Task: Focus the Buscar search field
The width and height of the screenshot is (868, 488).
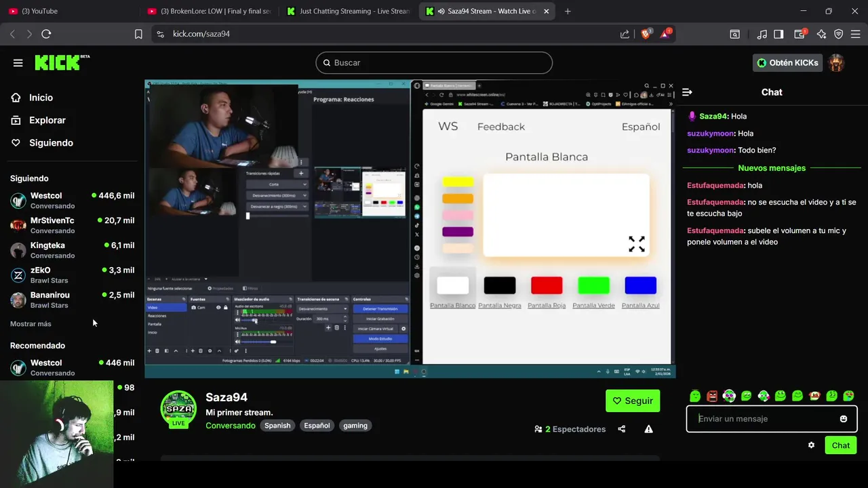Action: [434, 62]
